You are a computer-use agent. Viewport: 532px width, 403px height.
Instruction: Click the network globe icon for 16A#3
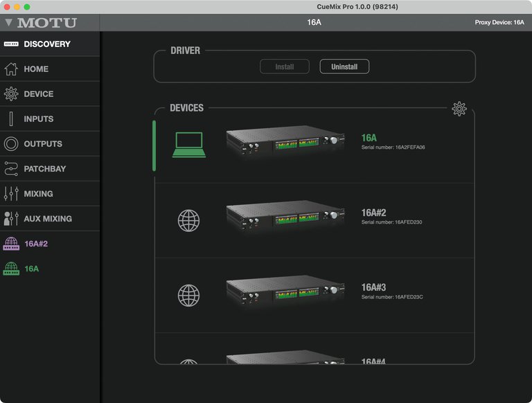188,296
